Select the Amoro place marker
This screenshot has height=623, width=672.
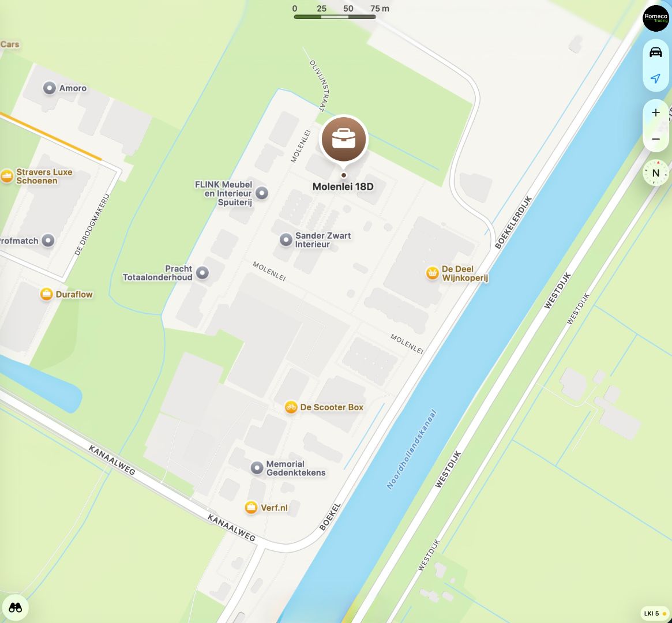[49, 88]
